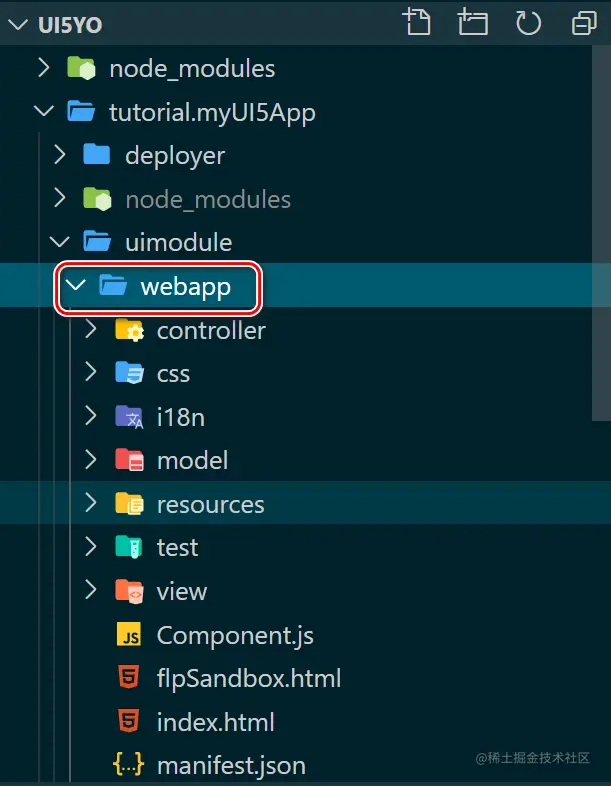
Task: Open the manifest.json file
Action: click(x=231, y=766)
